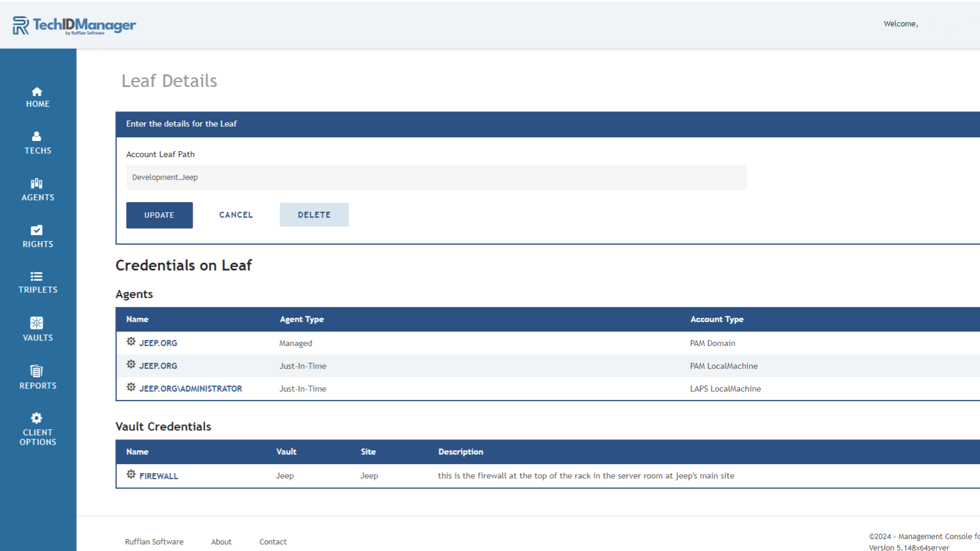Image resolution: width=980 pixels, height=551 pixels.
Task: Open the FIREWALL vault credential link
Action: tap(159, 476)
